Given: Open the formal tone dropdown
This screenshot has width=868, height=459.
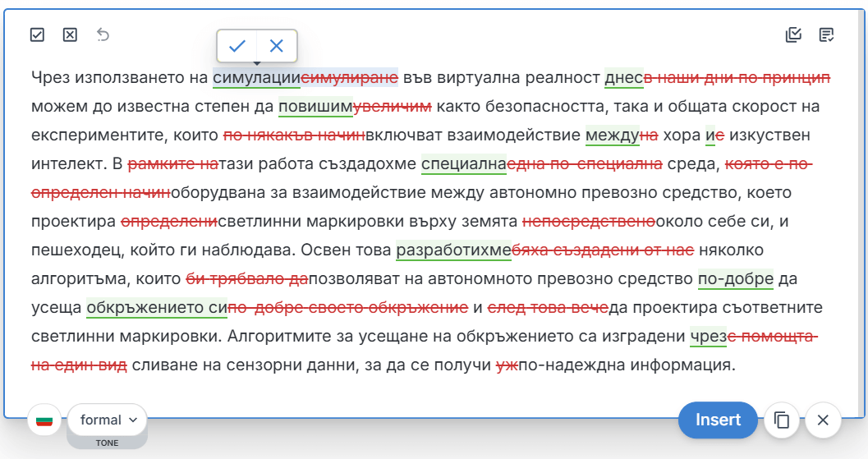Looking at the screenshot, I should tap(107, 420).
